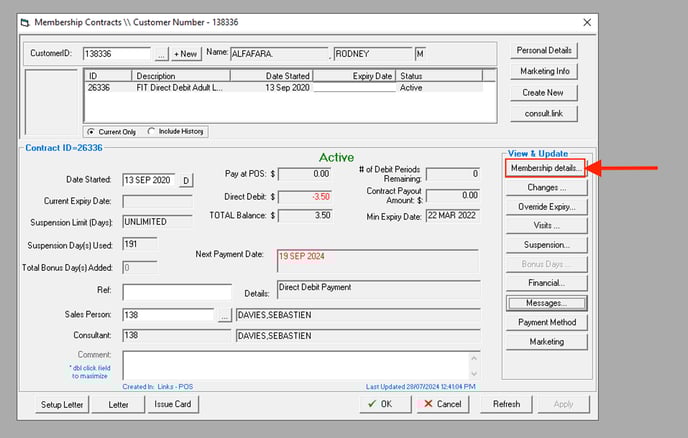Click the Marketing Info button
Viewport: 688px width, 438px height.
[x=544, y=71]
